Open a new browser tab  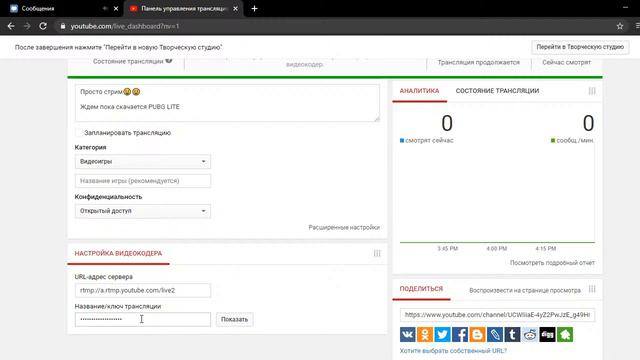pos(254,8)
